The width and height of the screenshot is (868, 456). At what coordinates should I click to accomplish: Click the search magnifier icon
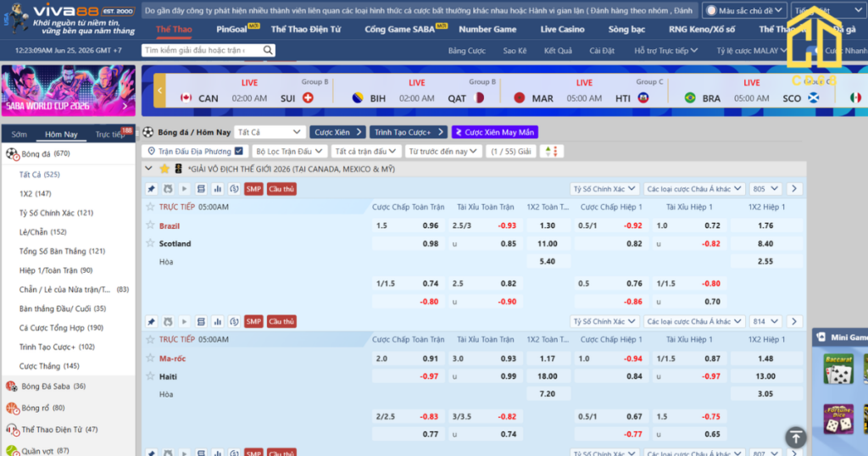pyautogui.click(x=268, y=50)
